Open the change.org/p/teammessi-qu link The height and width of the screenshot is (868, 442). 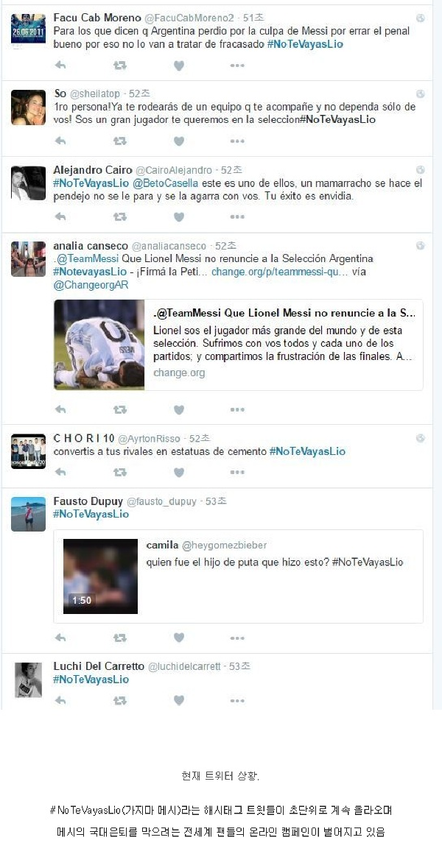pos(279,272)
